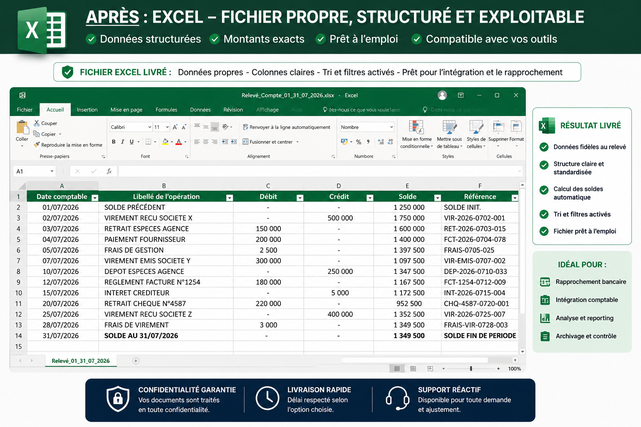Open Débit column filter dropdown
The image size is (641, 427).
pyautogui.click(x=300, y=198)
